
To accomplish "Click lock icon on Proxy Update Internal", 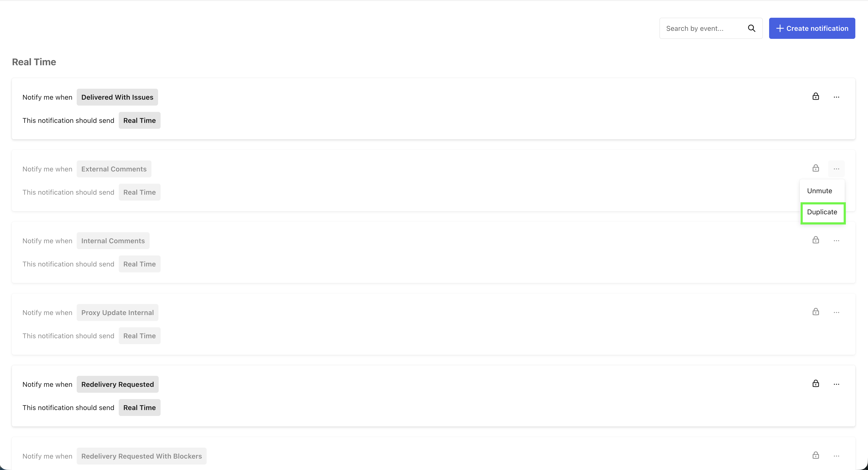I will click(815, 312).
